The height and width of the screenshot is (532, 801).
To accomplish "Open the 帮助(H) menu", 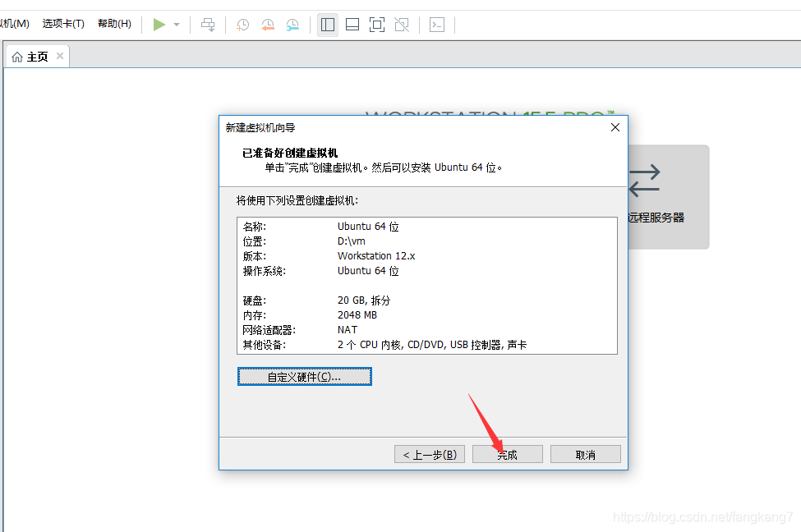I will [x=114, y=24].
